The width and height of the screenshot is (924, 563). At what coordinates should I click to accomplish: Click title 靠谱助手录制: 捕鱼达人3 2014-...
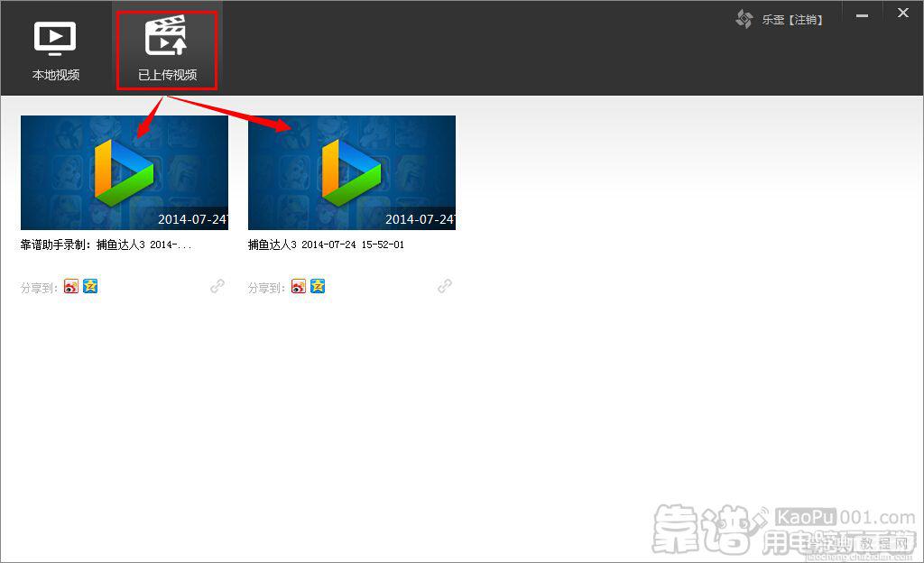tap(106, 245)
